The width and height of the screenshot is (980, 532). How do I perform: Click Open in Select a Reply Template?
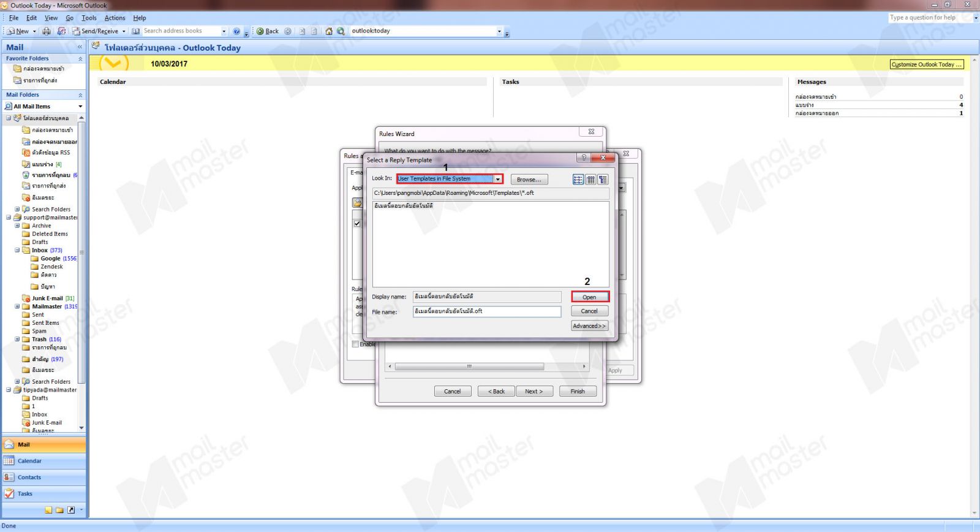click(x=590, y=297)
